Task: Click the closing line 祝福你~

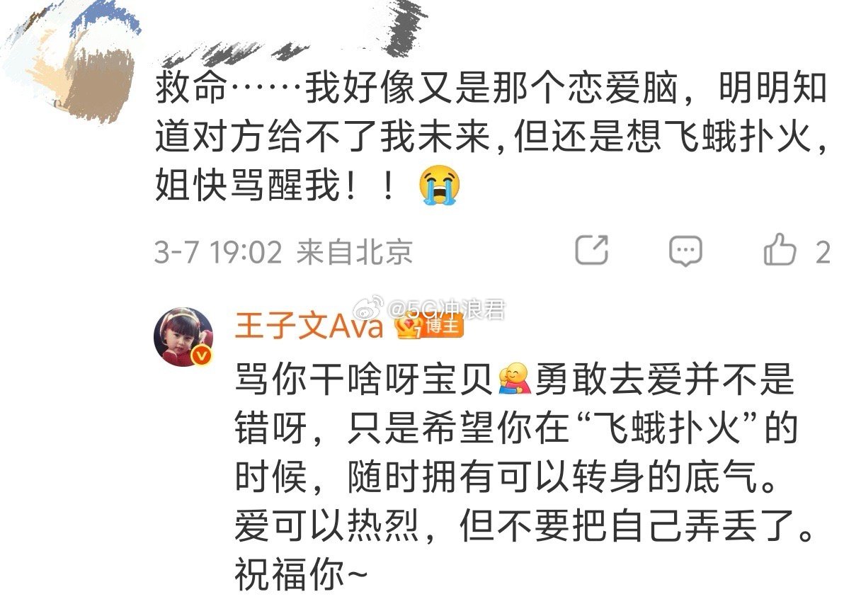Action: point(301,577)
